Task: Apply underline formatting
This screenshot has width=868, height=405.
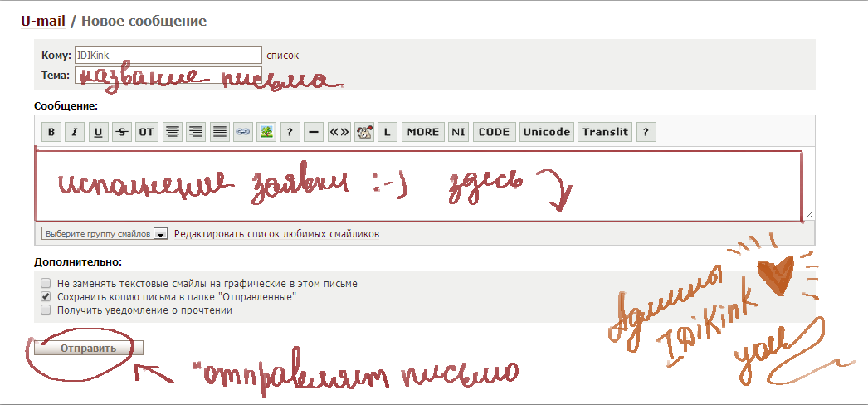Action: pos(99,132)
